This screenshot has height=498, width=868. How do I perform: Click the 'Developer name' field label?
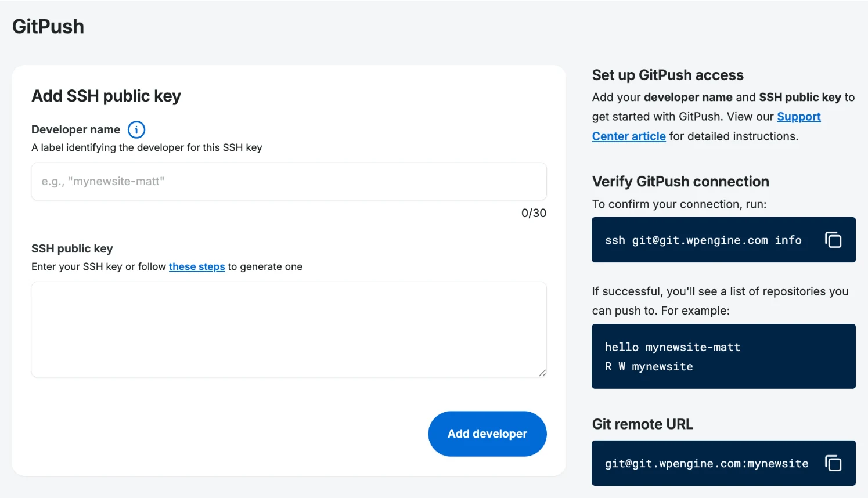(x=75, y=129)
